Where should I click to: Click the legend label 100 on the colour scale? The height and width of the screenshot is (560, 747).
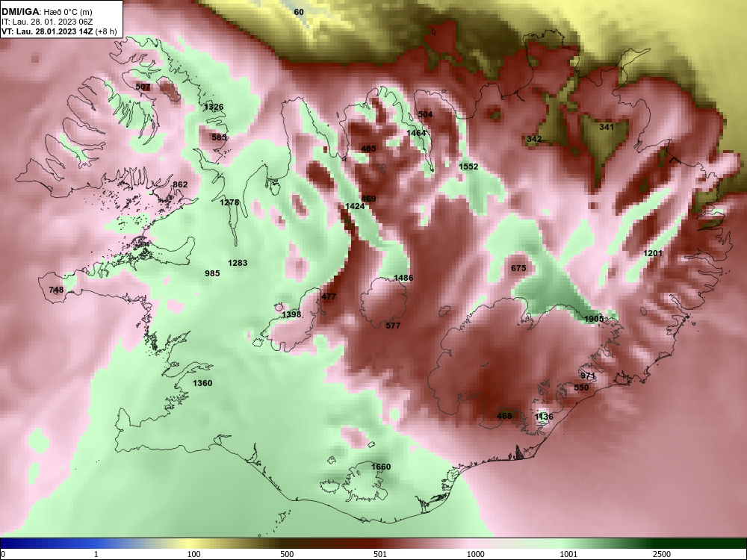coord(193,554)
